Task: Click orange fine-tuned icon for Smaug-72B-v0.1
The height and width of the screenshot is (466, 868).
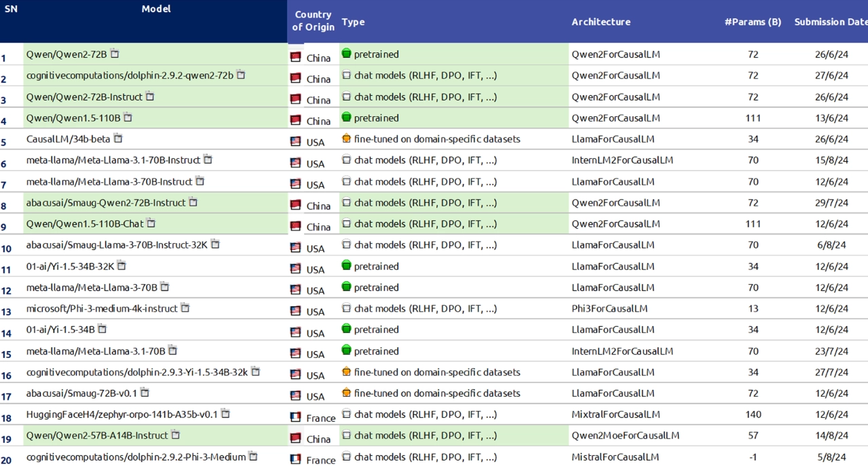Action: click(346, 393)
